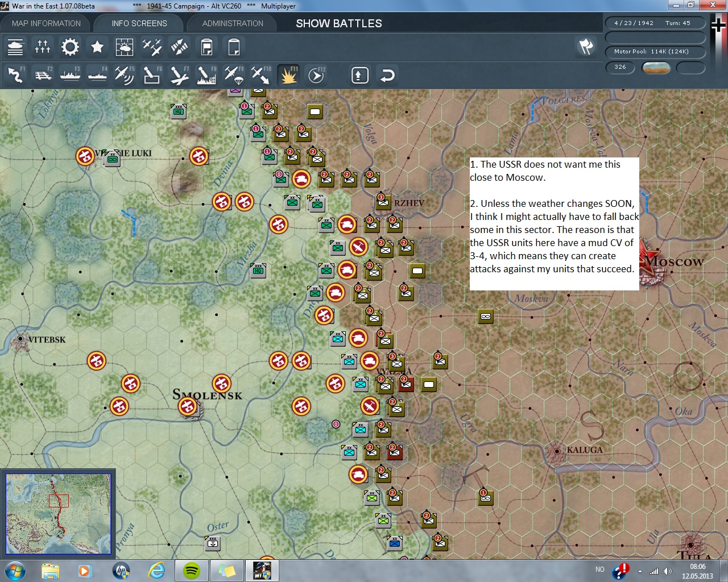Screen dimensions: 728x582
Task: Select F2 rail movement mode
Action: tap(43, 75)
